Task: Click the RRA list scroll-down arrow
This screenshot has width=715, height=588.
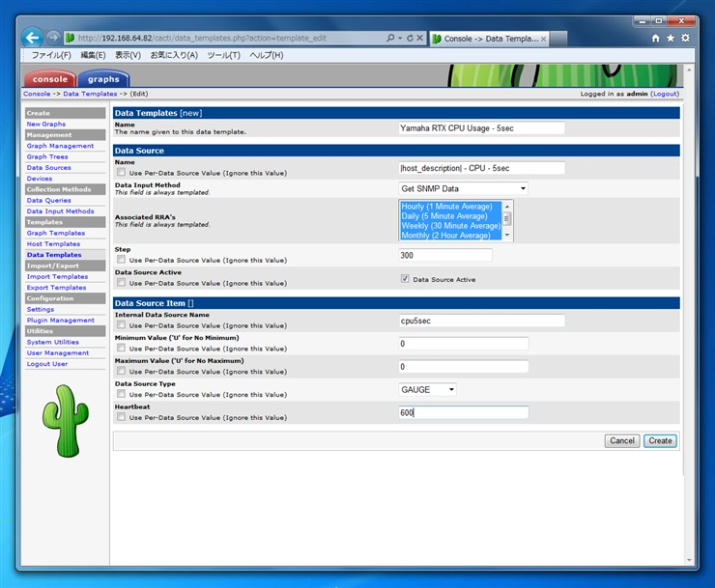Action: tap(507, 236)
